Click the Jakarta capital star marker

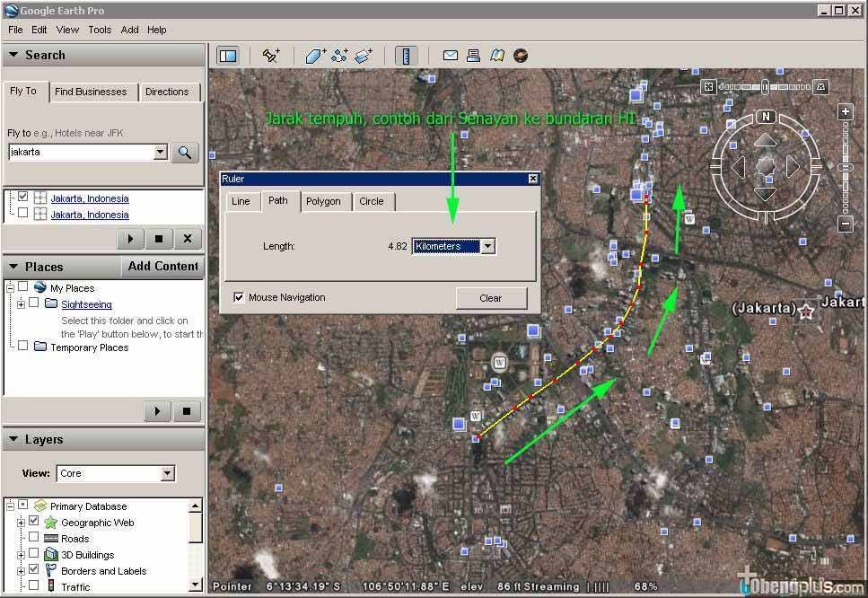point(805,312)
